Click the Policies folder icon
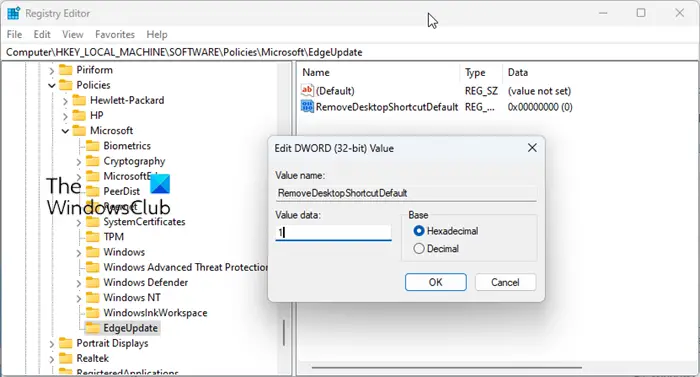This screenshot has width=700, height=377. click(66, 85)
